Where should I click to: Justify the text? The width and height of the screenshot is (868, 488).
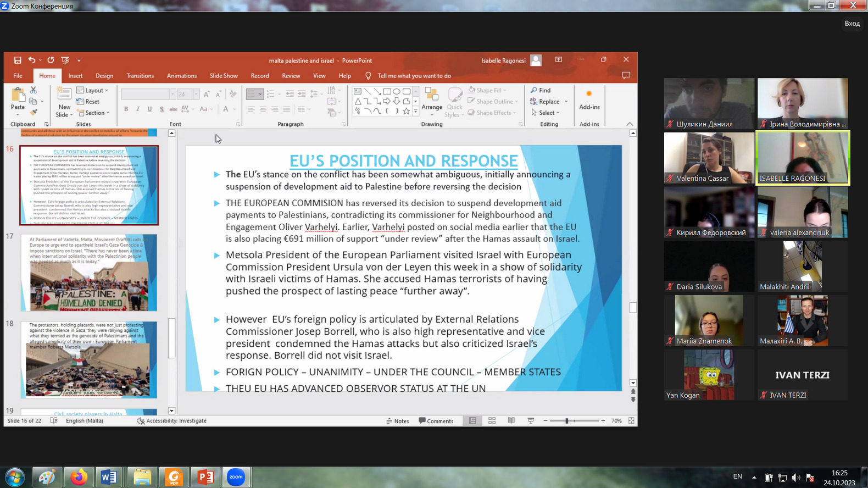(286, 109)
